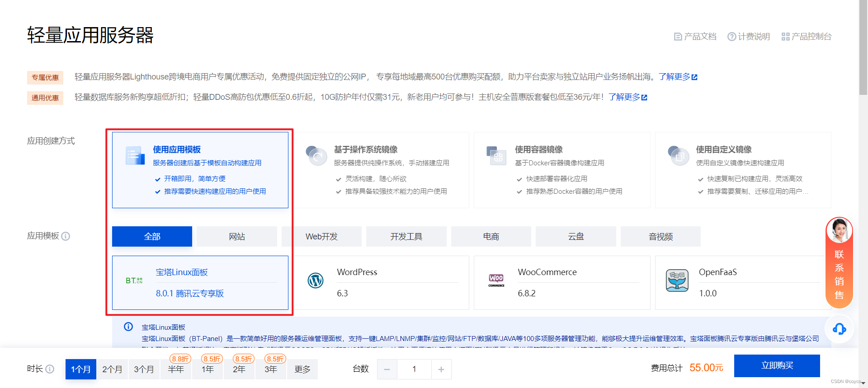Switch to the 云盘 template tab
This screenshot has width=868, height=388.
pos(576,237)
